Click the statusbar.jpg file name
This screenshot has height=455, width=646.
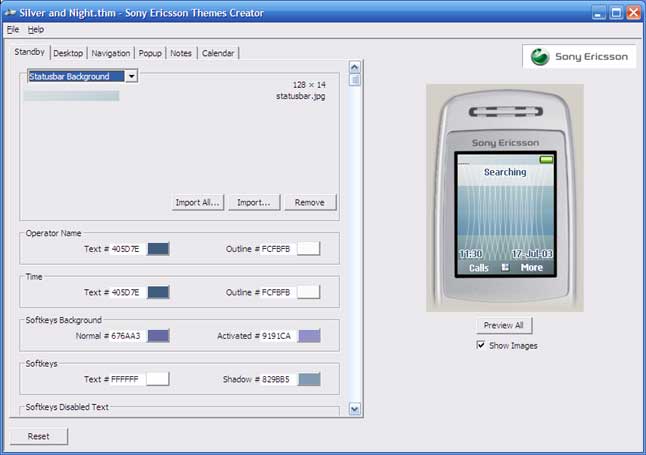pos(300,96)
